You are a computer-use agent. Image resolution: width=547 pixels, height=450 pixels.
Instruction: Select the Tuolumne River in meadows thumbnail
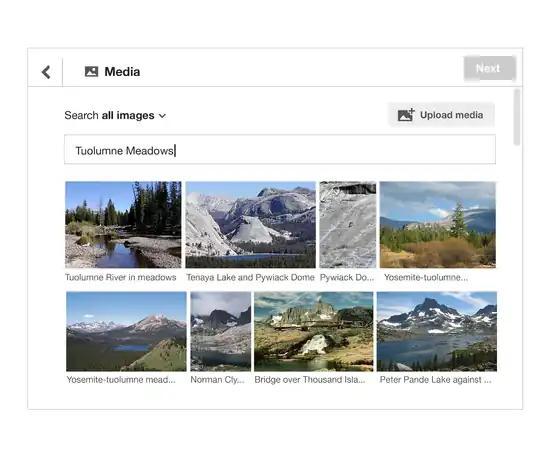[123, 225]
